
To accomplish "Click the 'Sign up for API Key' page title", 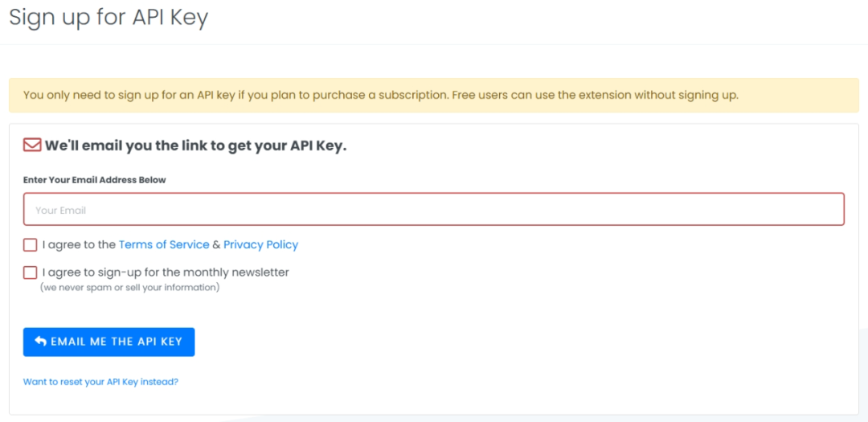I will 108,18.
